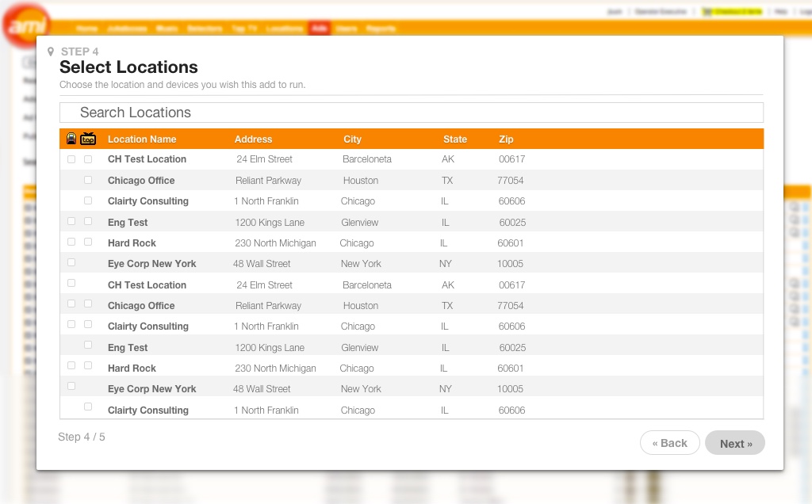
Task: Go back with the Back button
Action: tap(669, 443)
